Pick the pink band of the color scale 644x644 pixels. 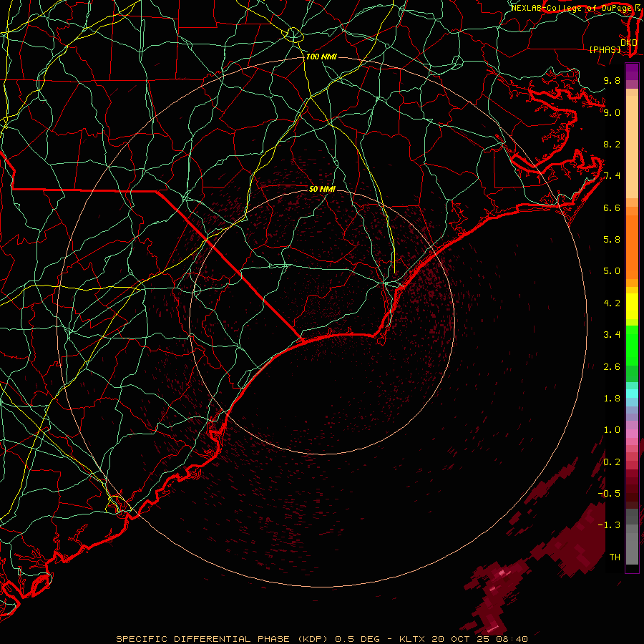click(632, 434)
